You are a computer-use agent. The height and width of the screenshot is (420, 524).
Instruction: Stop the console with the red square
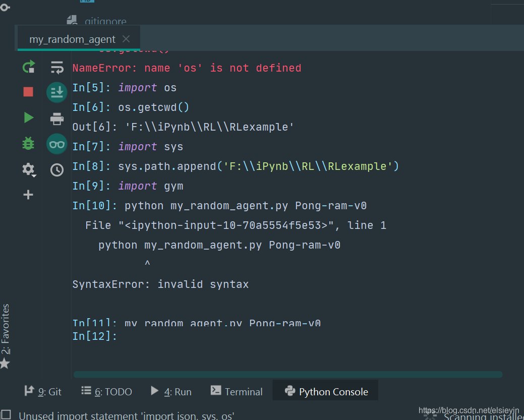coord(28,92)
